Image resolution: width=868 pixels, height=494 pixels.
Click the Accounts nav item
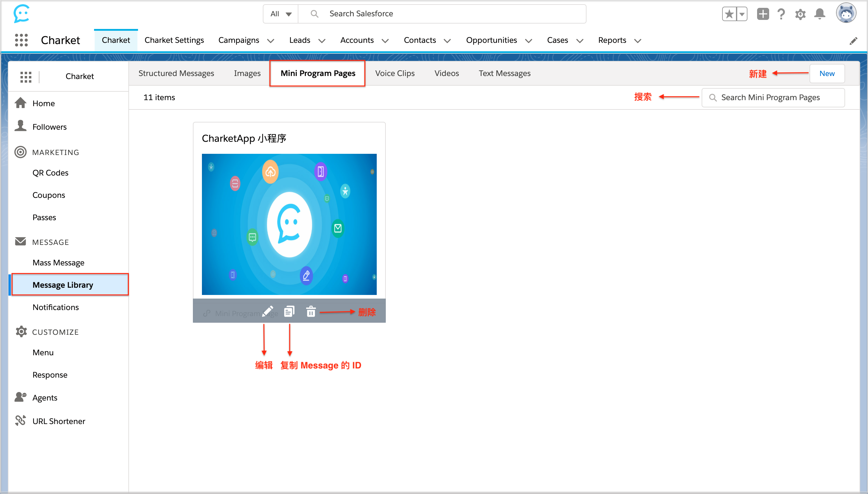pyautogui.click(x=357, y=40)
